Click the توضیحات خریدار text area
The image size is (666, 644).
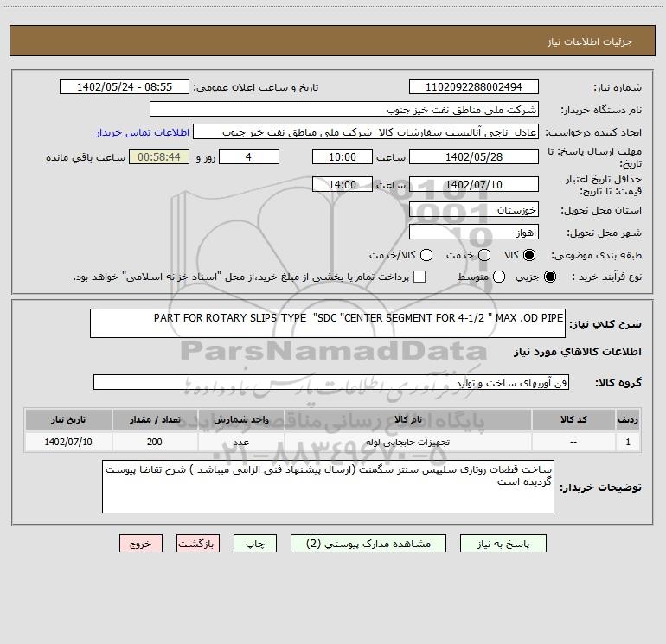coord(329,488)
